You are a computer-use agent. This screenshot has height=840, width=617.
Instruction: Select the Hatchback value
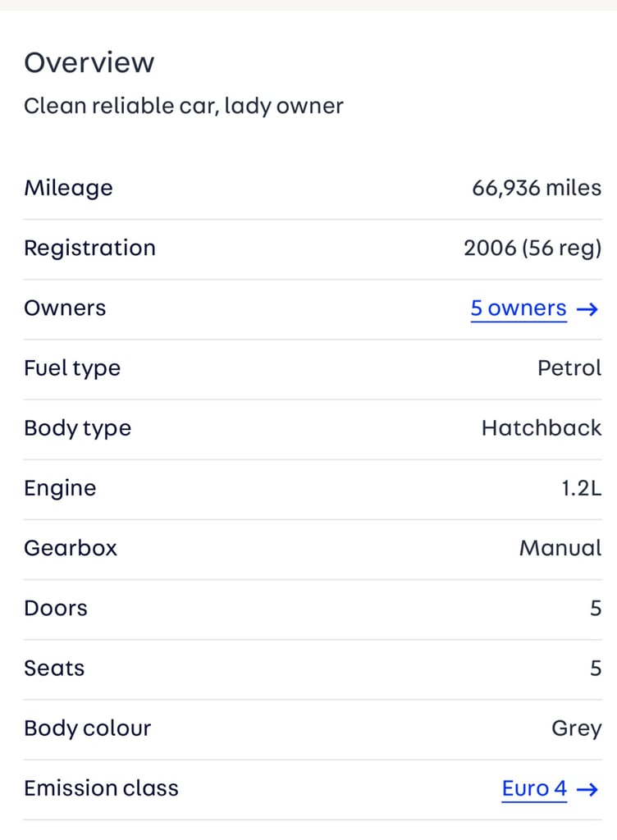click(x=542, y=428)
